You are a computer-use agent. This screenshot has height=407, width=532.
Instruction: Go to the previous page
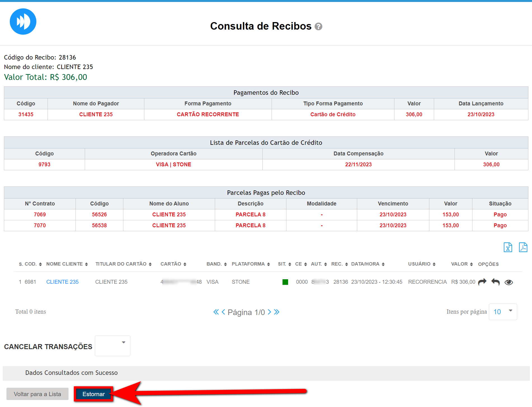point(223,312)
